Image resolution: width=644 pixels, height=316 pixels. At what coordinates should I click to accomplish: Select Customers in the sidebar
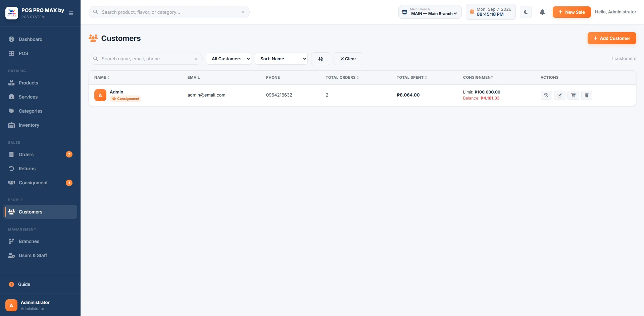pos(40,212)
